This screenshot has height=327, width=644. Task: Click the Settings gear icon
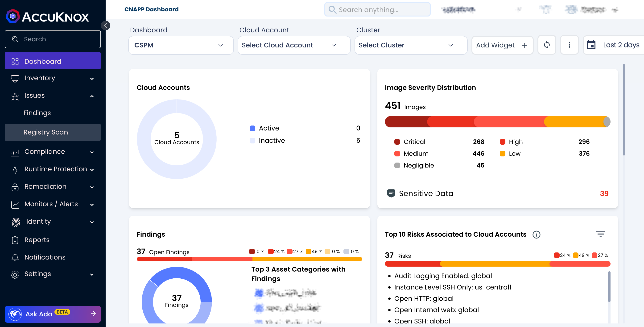tap(15, 274)
